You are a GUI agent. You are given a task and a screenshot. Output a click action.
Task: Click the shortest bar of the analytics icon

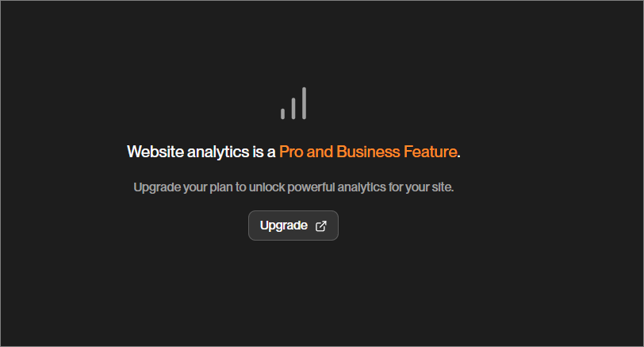click(282, 114)
